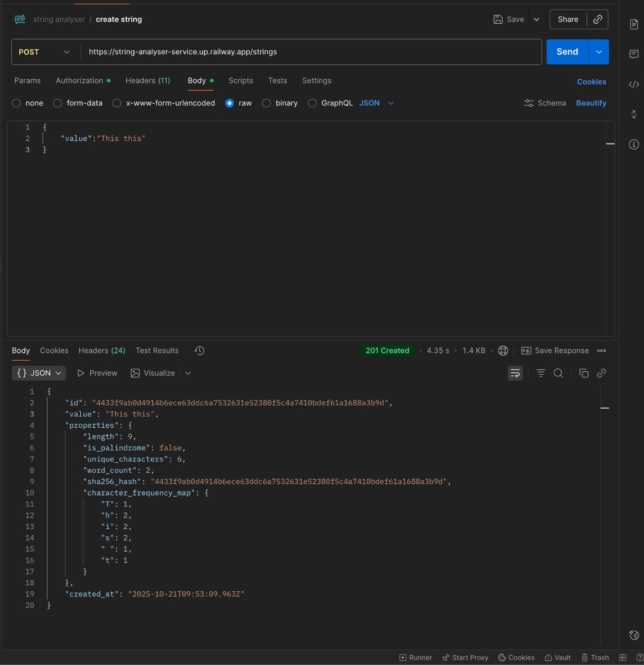Switch body type to form-data
The height and width of the screenshot is (665, 644).
58,103
